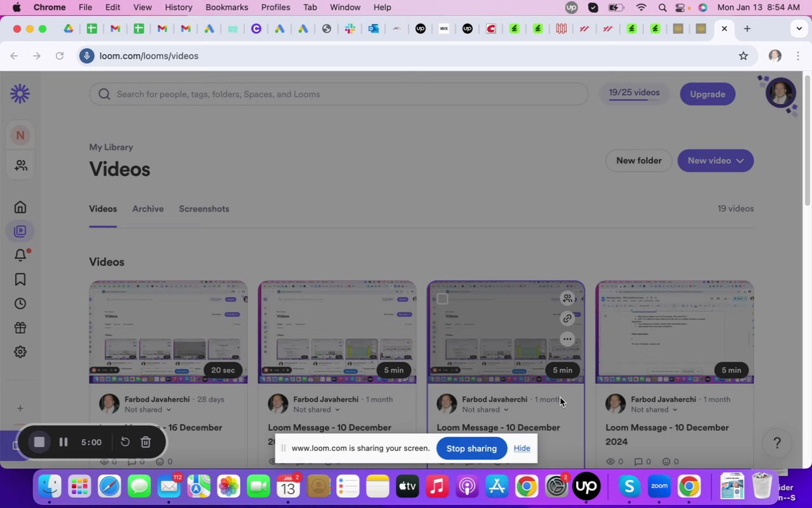Pause the Loom recording
This screenshot has width=812, height=508.
[x=63, y=442]
